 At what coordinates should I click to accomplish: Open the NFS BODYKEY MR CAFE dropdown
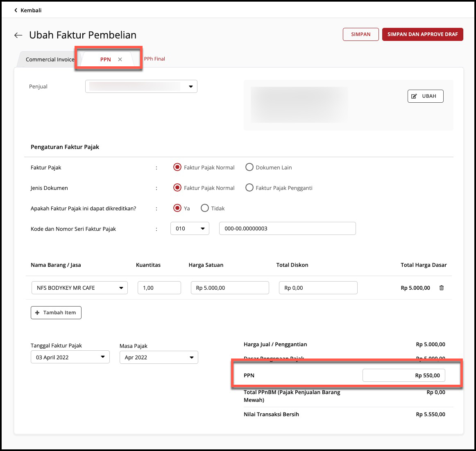(79, 288)
